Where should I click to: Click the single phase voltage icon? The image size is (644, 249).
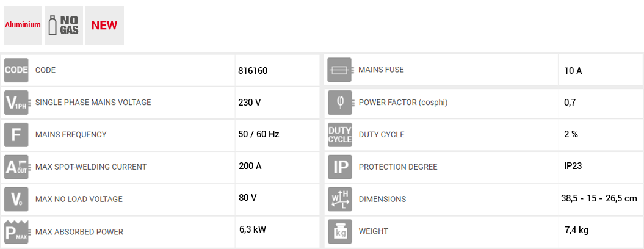pos(16,103)
